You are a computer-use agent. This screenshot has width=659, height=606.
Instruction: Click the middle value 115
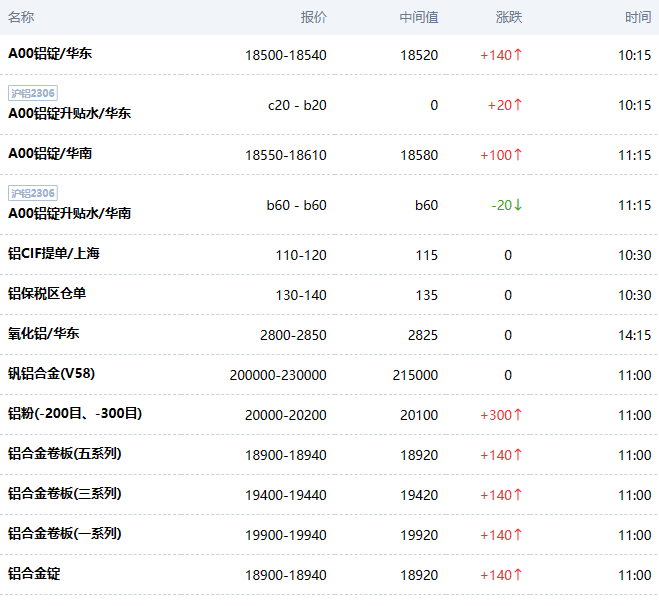(427, 255)
